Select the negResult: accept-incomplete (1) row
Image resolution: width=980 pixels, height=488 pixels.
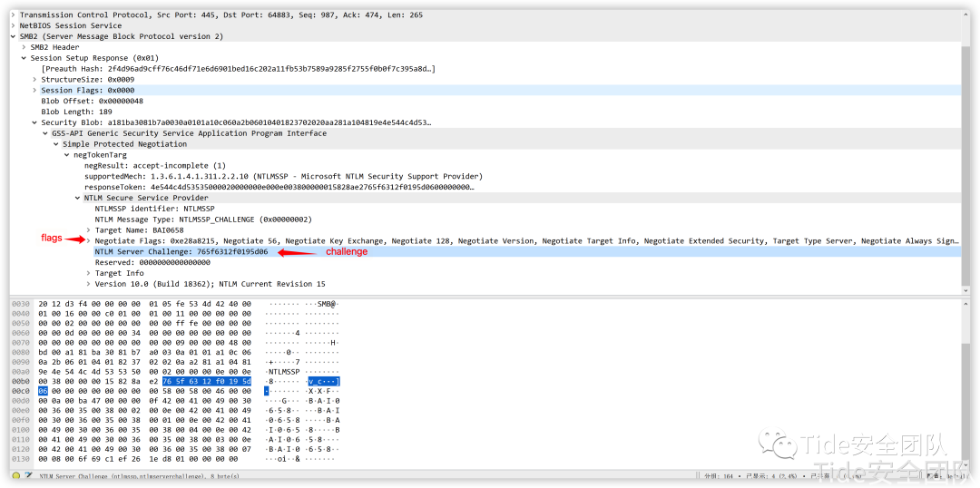[x=155, y=166]
